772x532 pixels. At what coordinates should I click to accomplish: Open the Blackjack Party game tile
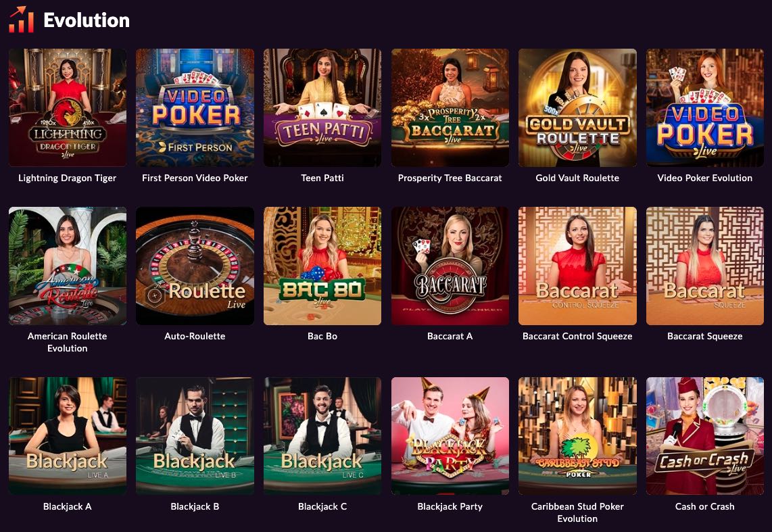(x=450, y=436)
